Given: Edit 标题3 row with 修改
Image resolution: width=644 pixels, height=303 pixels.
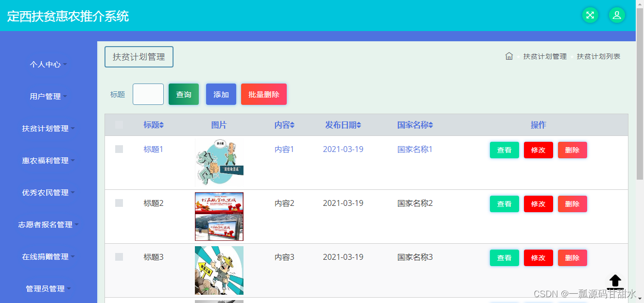Looking at the screenshot, I should pyautogui.click(x=539, y=258).
